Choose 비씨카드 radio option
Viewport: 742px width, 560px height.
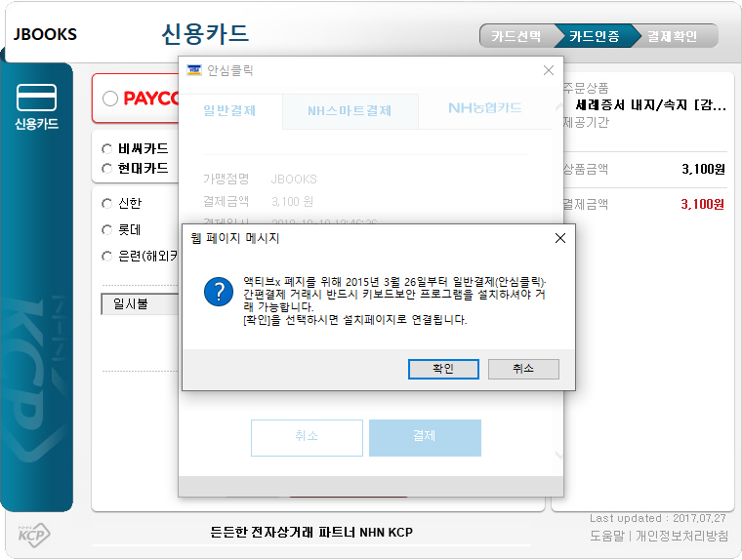pos(107,149)
